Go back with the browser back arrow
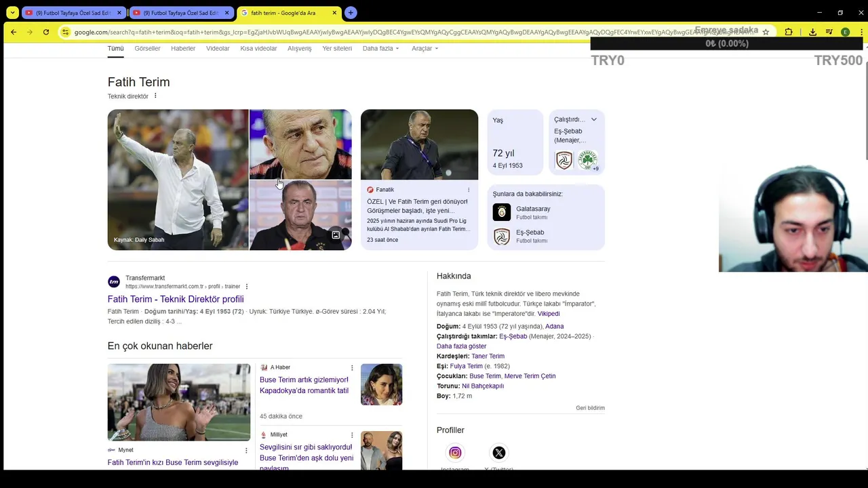Viewport: 868px width, 488px height. [13, 32]
